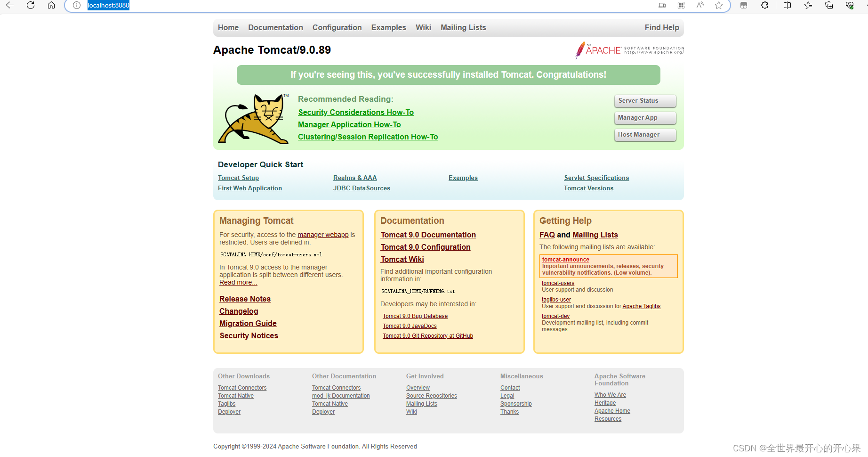The height and width of the screenshot is (457, 868).
Task: Open the Favorites list icon
Action: point(808,5)
